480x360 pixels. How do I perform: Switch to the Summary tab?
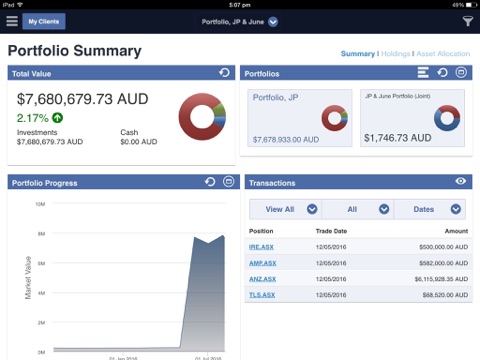coord(358,54)
